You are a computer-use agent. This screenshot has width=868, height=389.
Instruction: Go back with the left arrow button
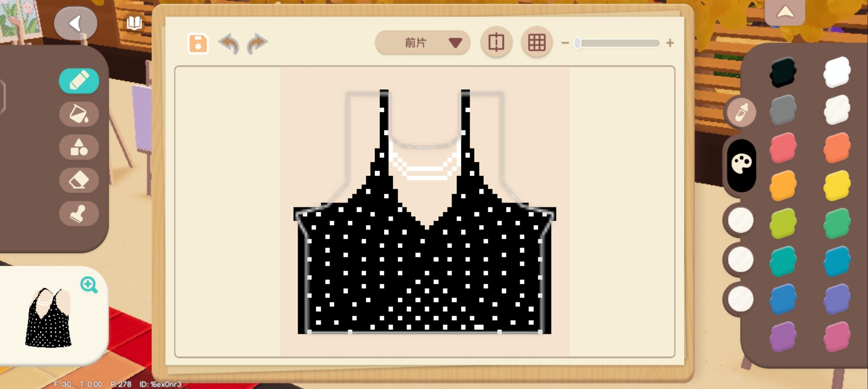(75, 23)
